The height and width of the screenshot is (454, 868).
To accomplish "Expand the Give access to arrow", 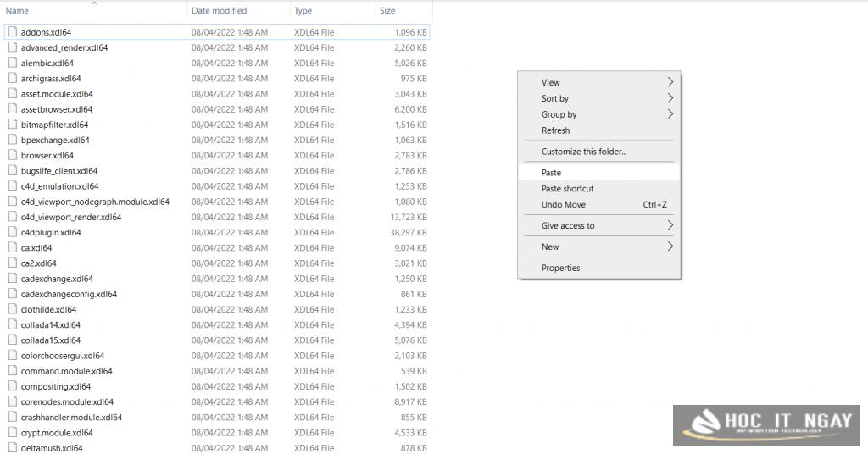I will (670, 225).
